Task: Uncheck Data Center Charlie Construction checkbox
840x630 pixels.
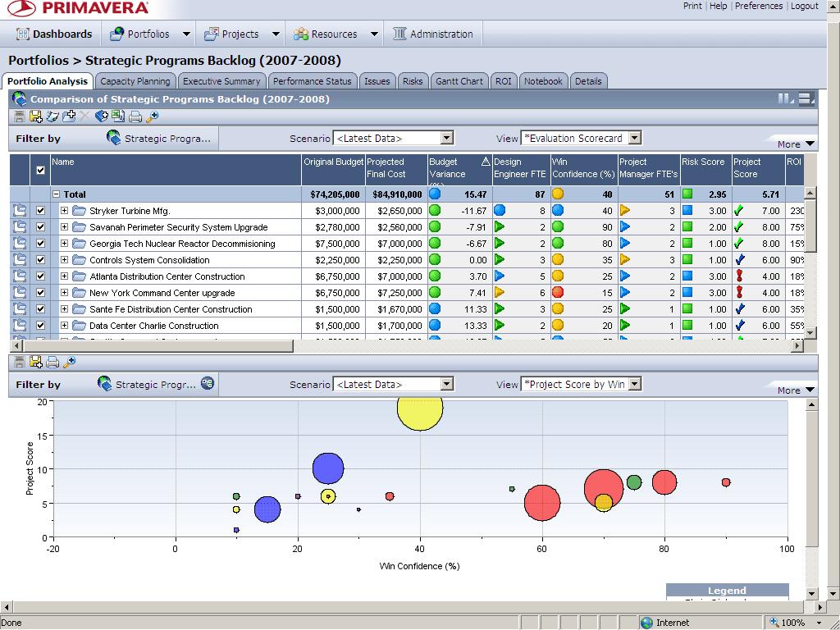Action: 40,325
